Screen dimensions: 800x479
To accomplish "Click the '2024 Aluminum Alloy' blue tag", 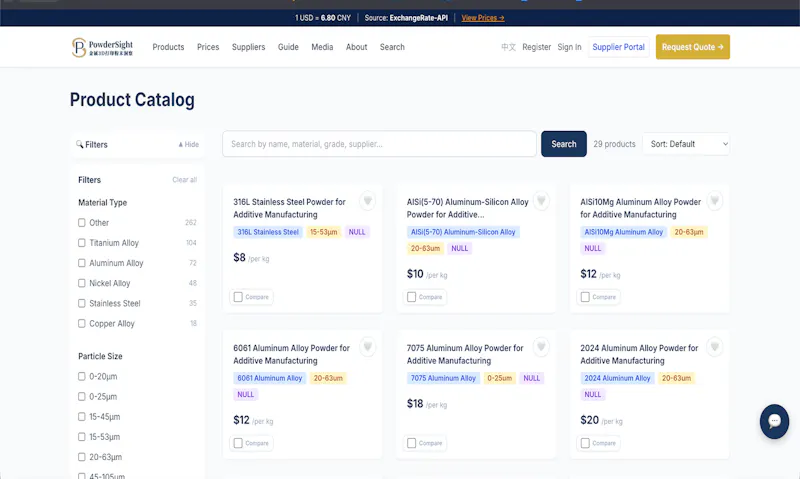I will [x=617, y=378].
